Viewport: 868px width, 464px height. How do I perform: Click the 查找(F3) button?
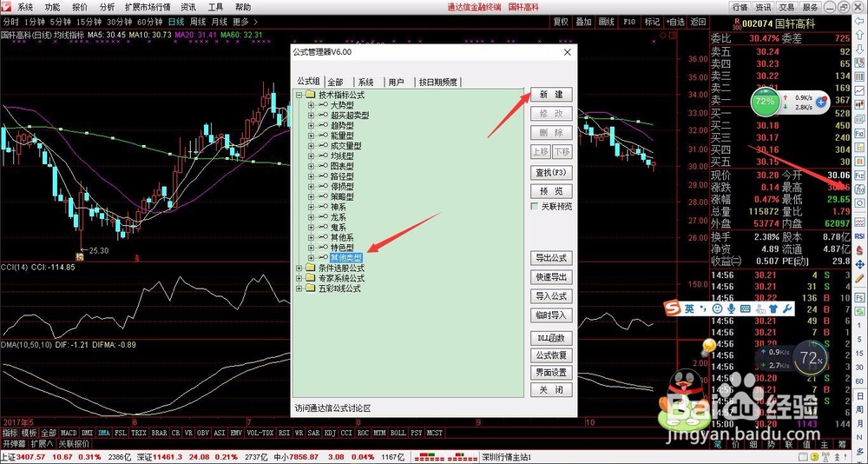551,172
